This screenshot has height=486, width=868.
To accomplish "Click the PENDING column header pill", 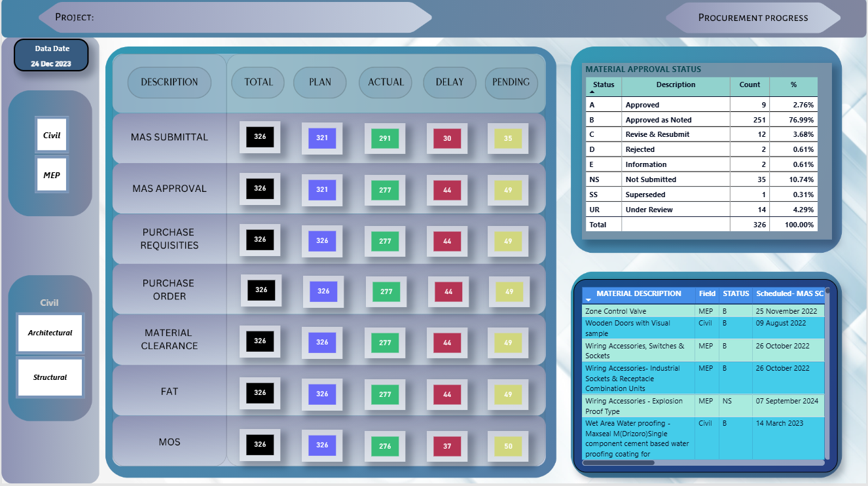I will click(x=511, y=83).
